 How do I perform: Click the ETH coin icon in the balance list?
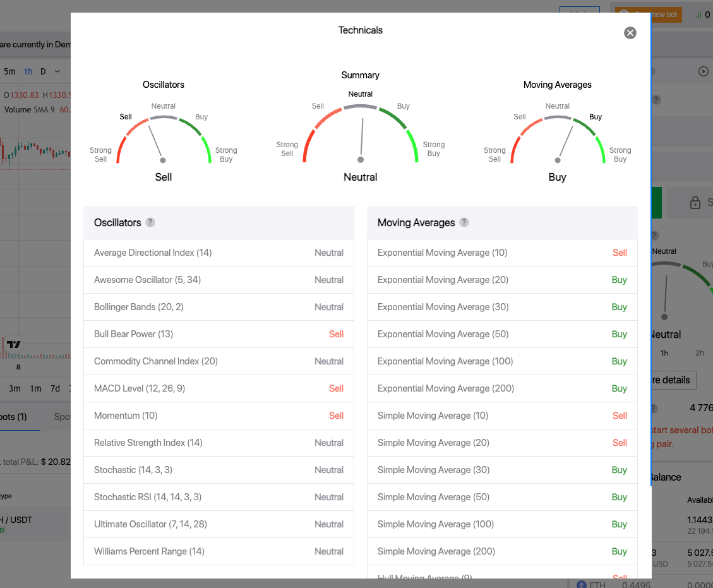tap(581, 585)
